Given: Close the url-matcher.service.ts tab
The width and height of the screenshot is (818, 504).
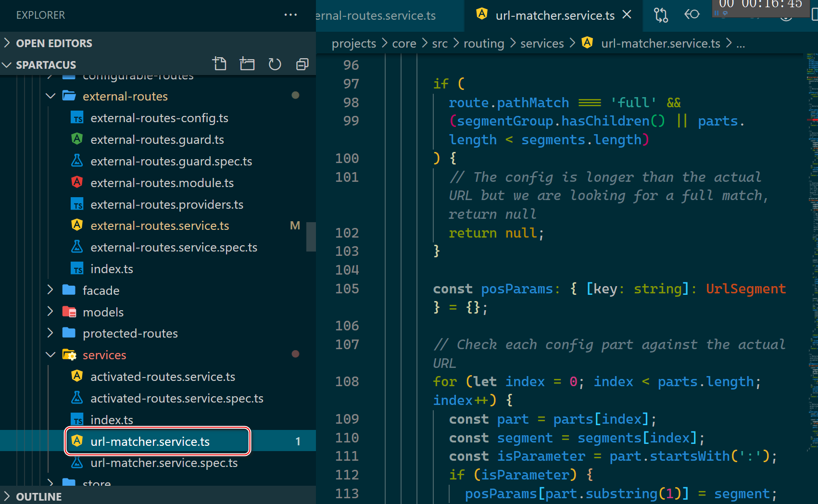Looking at the screenshot, I should (x=627, y=15).
